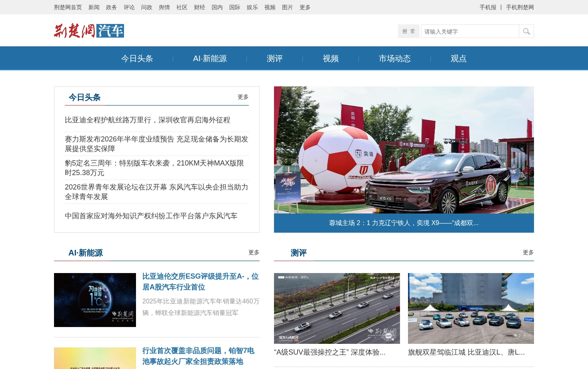The image size is (588, 369).
Task: Open 手机报 link
Action: (488, 7)
